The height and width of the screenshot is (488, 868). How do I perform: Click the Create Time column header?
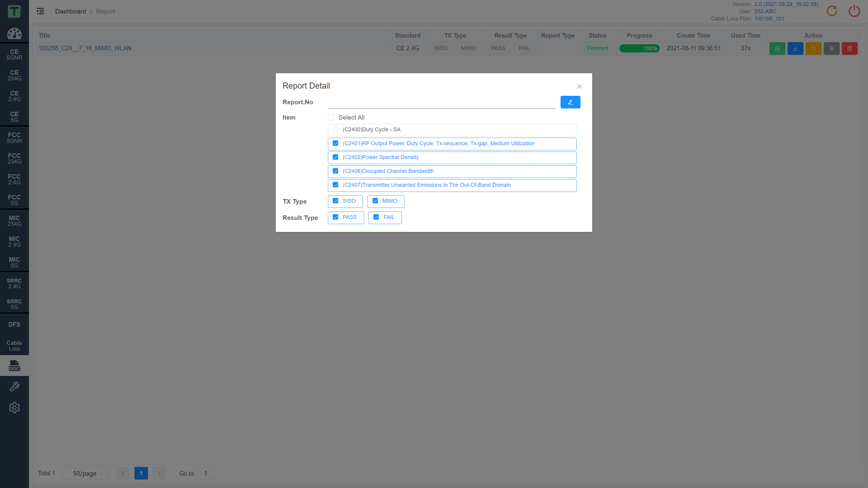click(693, 35)
